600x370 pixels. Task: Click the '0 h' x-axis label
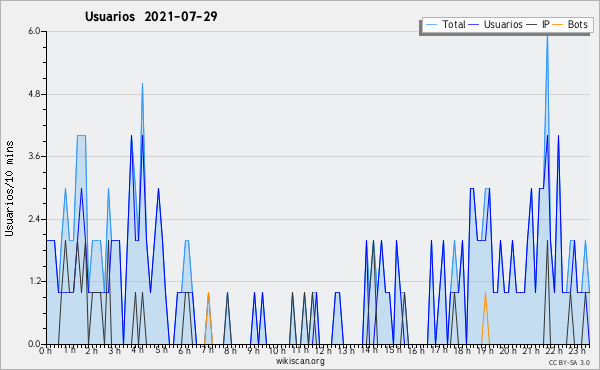coord(46,351)
